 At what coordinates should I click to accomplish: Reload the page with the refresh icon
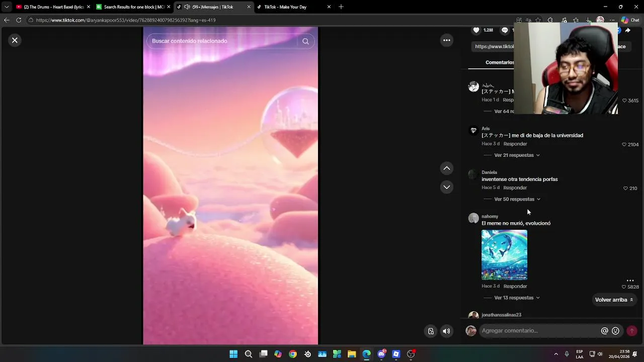click(x=19, y=20)
